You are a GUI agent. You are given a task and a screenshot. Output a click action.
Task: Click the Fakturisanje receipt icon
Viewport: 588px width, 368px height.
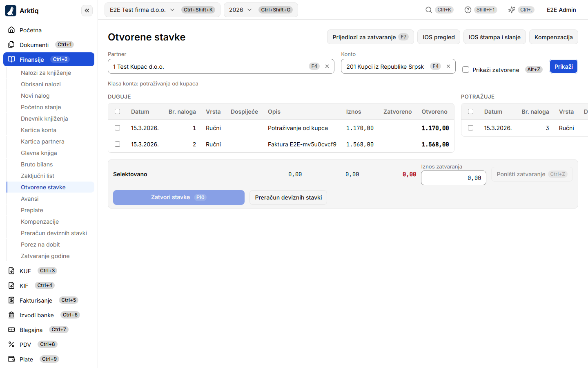11,300
